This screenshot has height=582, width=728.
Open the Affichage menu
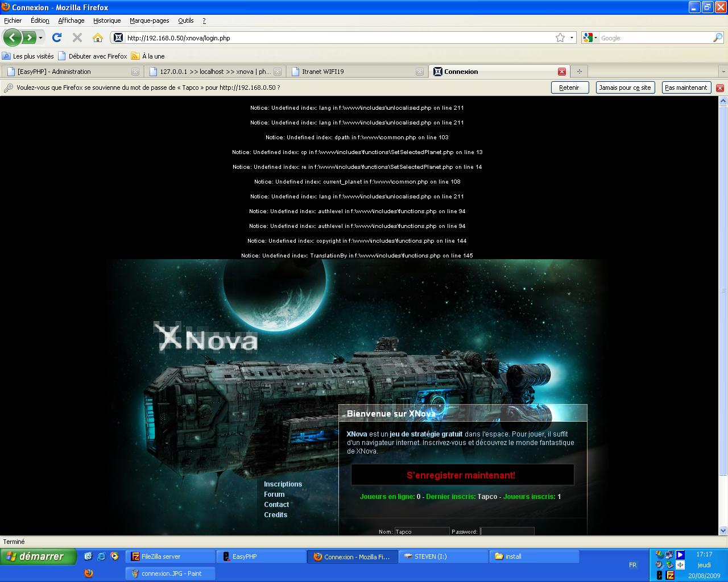(x=71, y=20)
